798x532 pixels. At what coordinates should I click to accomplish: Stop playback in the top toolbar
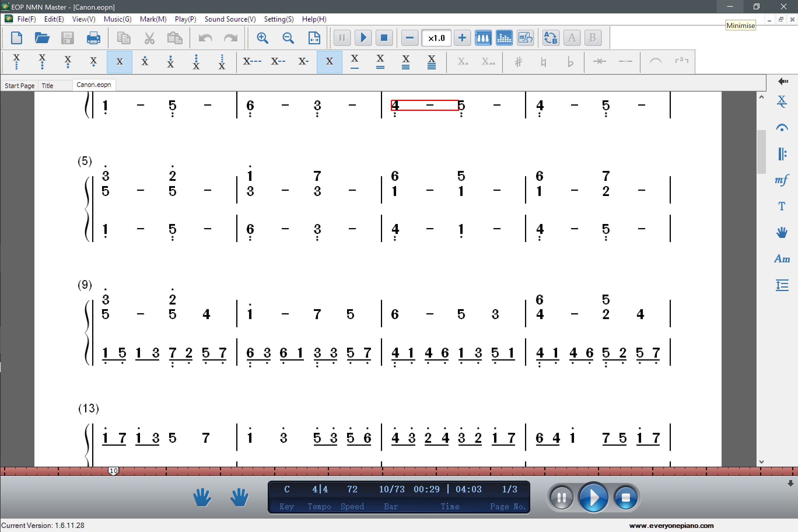point(384,38)
